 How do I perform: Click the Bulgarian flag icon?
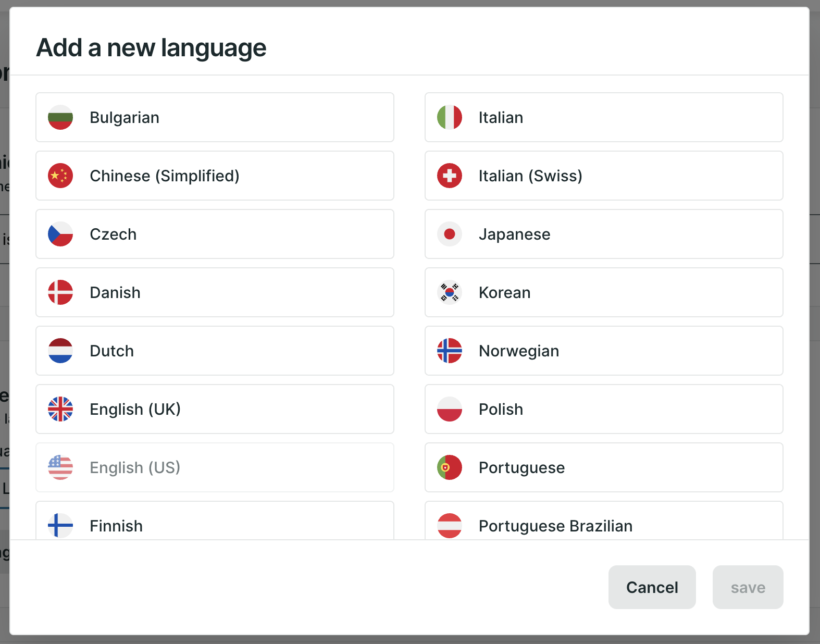[60, 117]
